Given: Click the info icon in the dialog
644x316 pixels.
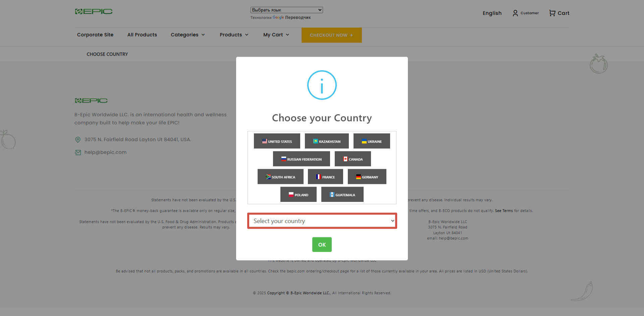Looking at the screenshot, I should click(x=322, y=85).
